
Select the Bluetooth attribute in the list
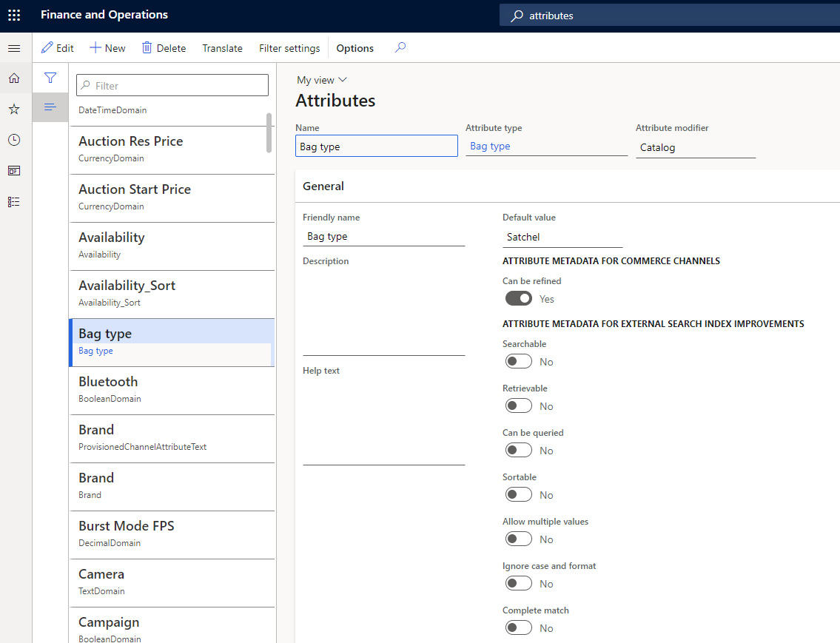click(x=172, y=388)
